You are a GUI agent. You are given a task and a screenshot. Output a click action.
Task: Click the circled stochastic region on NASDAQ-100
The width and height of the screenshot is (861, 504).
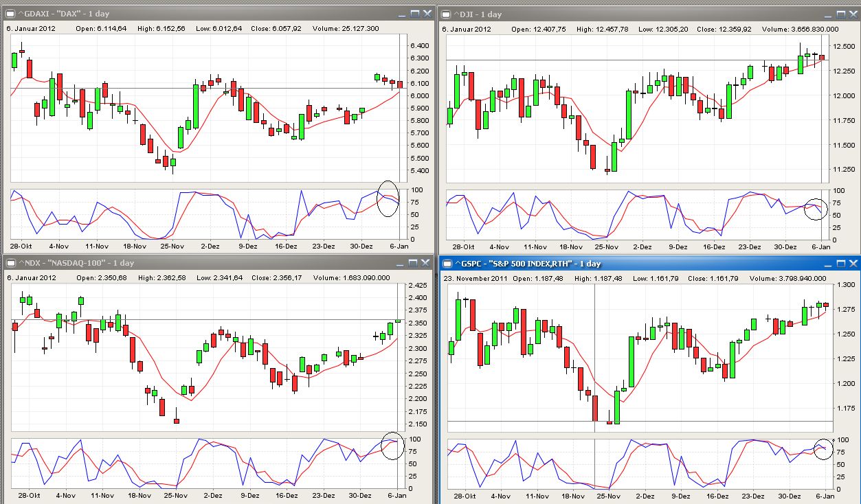[x=392, y=447]
